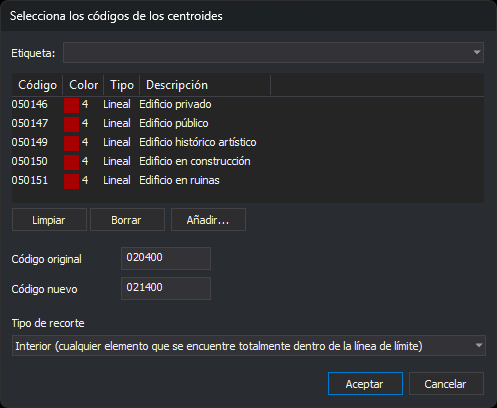
Task: Click Lineal type in 050146 row
Action: (x=117, y=104)
